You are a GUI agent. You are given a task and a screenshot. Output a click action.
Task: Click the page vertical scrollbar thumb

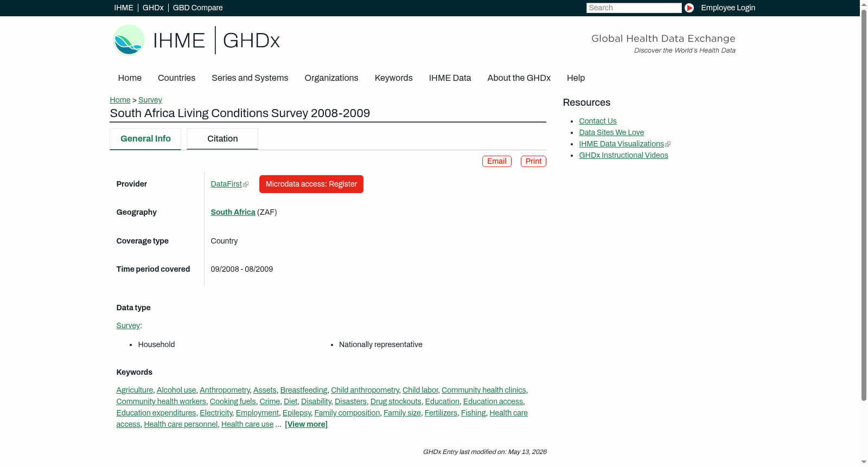point(864,205)
